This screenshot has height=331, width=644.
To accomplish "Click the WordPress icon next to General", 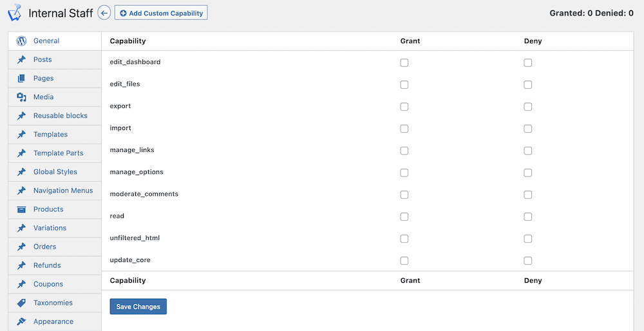I will tap(21, 41).
